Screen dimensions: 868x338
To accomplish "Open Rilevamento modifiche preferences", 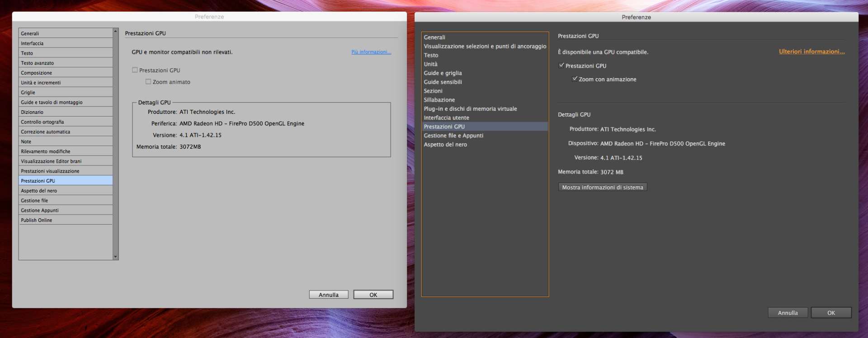I will (x=66, y=151).
